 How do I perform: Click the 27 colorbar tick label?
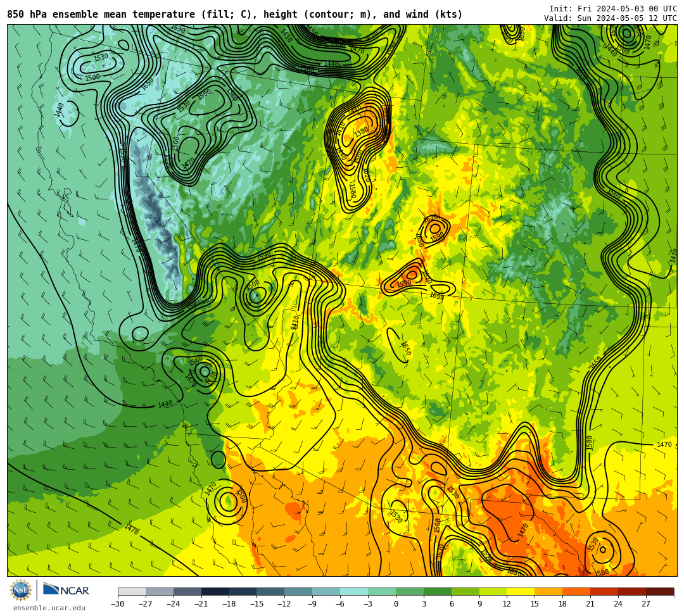(646, 604)
